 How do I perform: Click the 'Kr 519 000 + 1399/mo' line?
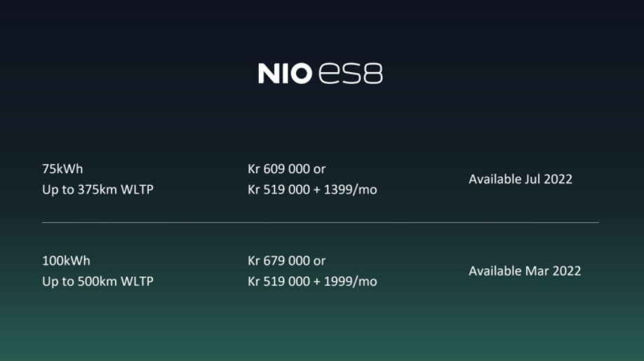click(x=312, y=190)
